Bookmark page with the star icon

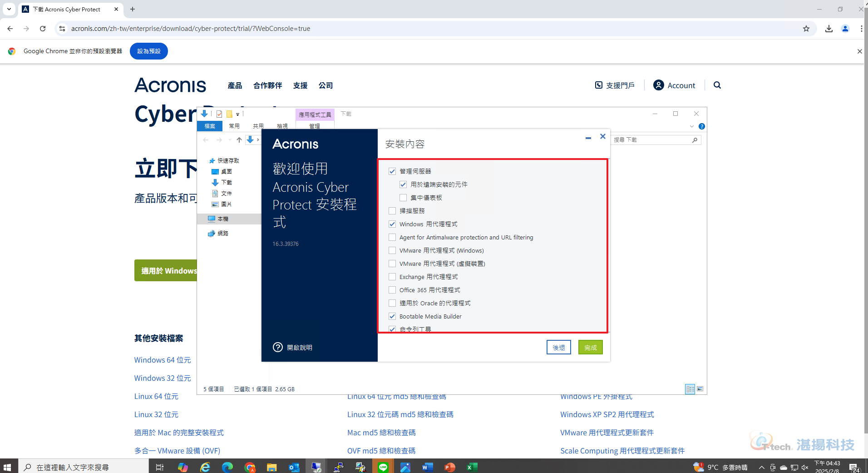click(x=806, y=29)
